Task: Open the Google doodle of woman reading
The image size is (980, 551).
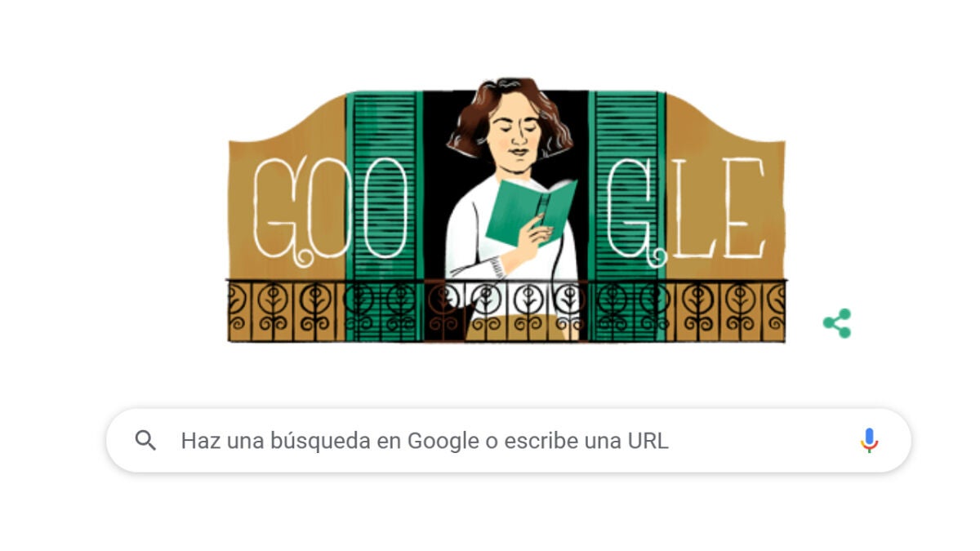Action: (x=506, y=210)
